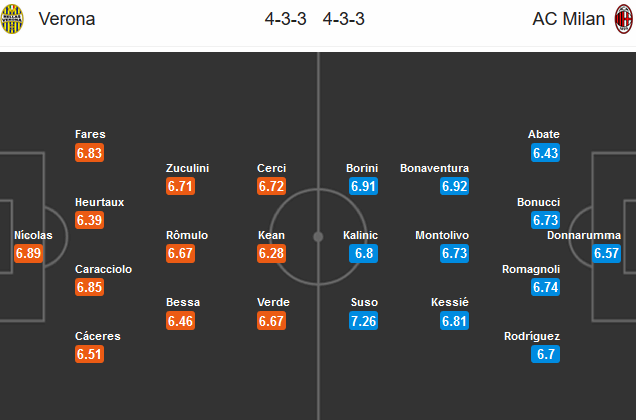The height and width of the screenshot is (420, 636).
Task: Click Suso's 7.26 rating badge
Action: pyautogui.click(x=363, y=321)
